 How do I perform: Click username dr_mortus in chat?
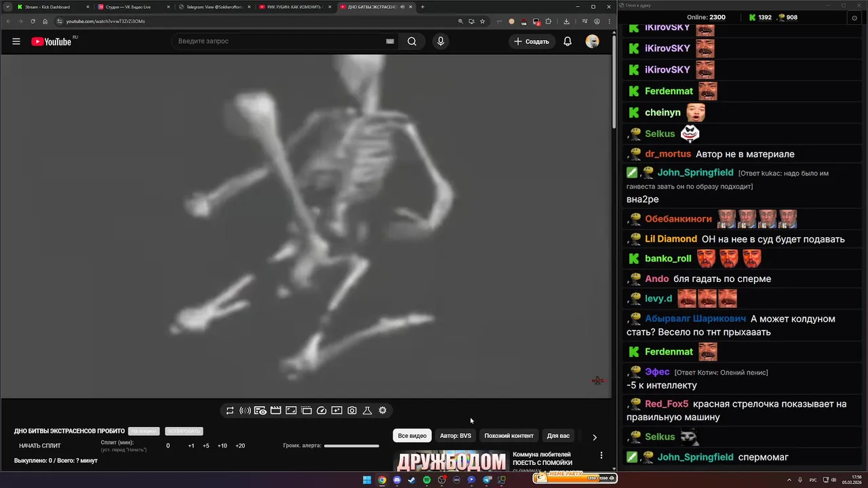(x=668, y=154)
